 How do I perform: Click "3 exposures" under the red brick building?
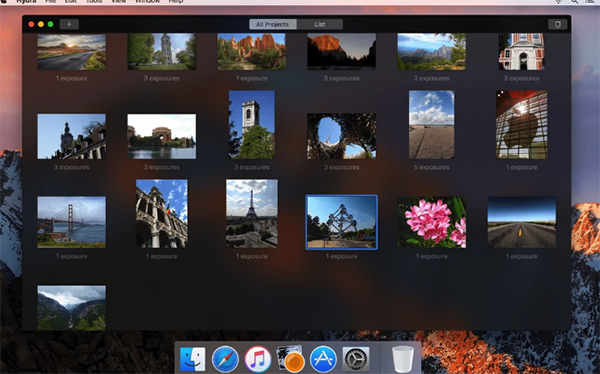pos(522,78)
